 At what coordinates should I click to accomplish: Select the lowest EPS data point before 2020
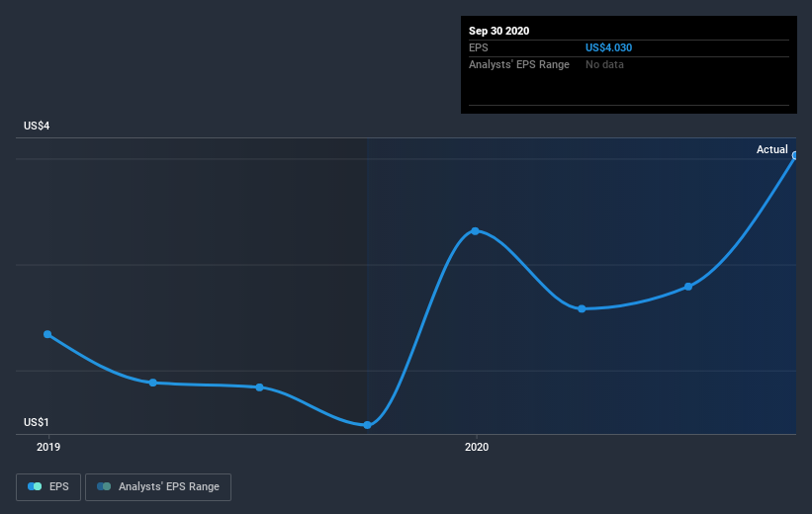click(x=367, y=425)
